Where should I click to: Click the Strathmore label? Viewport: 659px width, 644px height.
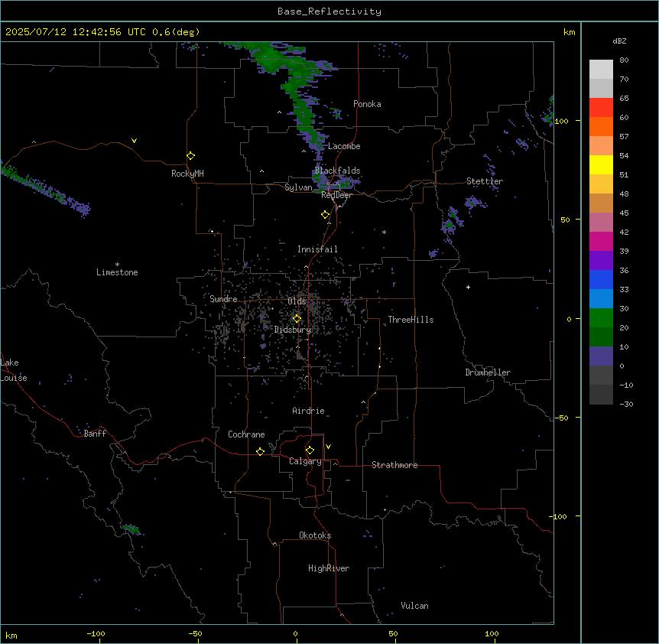[x=394, y=465]
